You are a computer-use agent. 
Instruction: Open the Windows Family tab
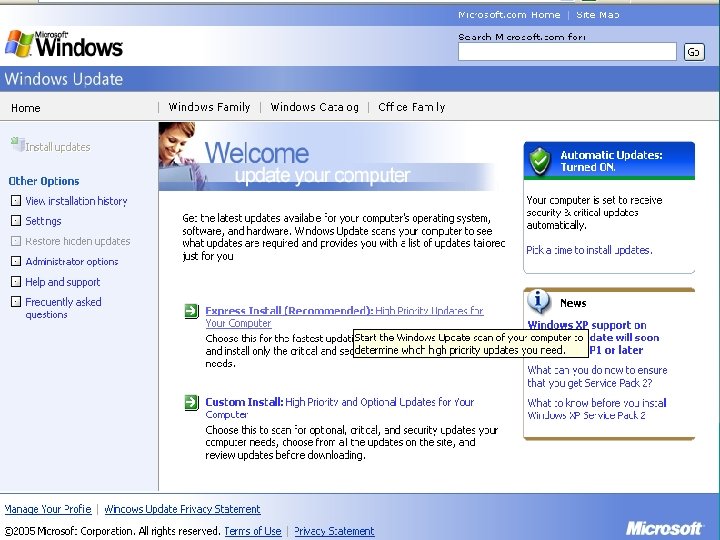coord(209,107)
